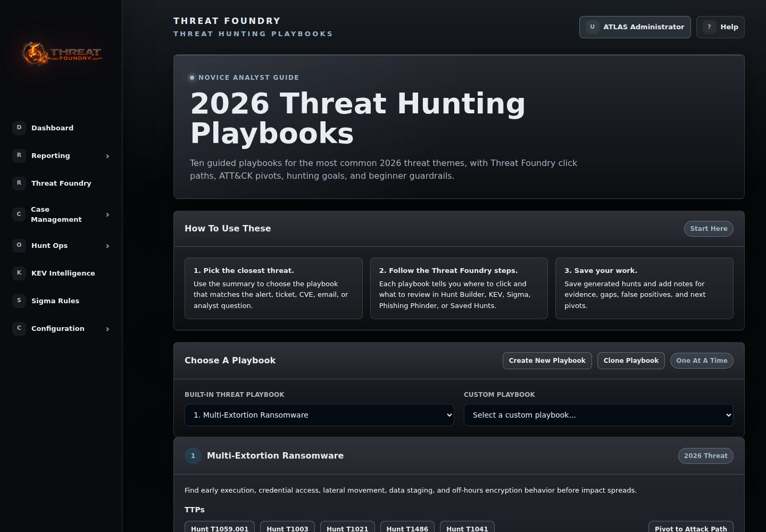Click the Novice Analyst Guide dot indicator
The width and height of the screenshot is (766, 532).
pyautogui.click(x=192, y=78)
